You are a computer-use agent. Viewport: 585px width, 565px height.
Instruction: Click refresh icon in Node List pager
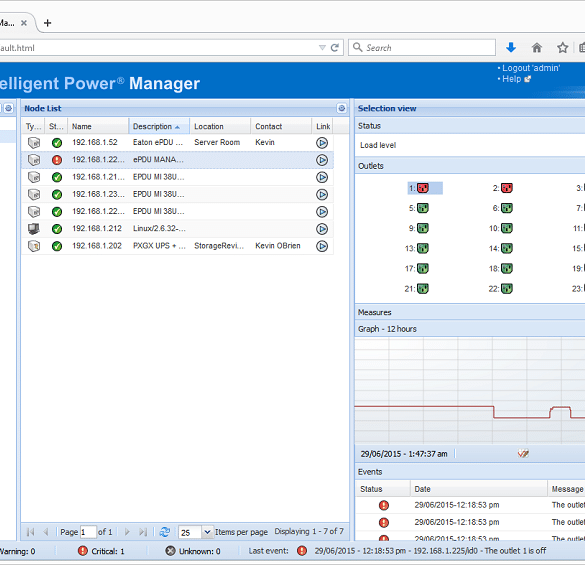165,532
